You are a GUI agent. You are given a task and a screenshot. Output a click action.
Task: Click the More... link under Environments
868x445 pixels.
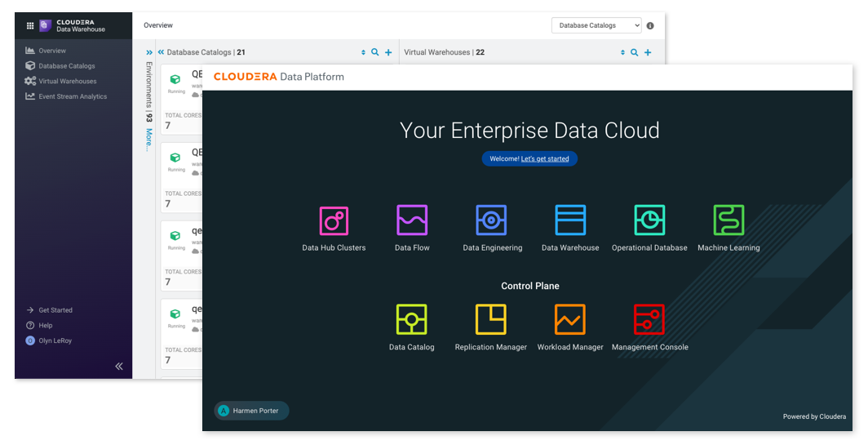149,140
